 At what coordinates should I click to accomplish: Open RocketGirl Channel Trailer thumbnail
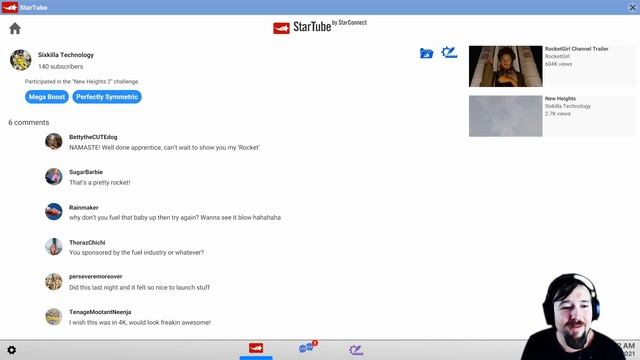click(x=505, y=66)
